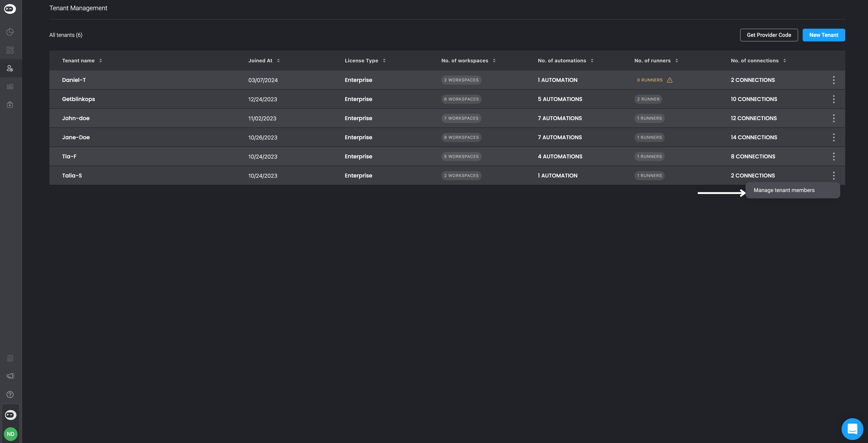Screen dimensions: 868x443
Task: Click the 11/02/2023 joined date
Action: tap(262, 119)
